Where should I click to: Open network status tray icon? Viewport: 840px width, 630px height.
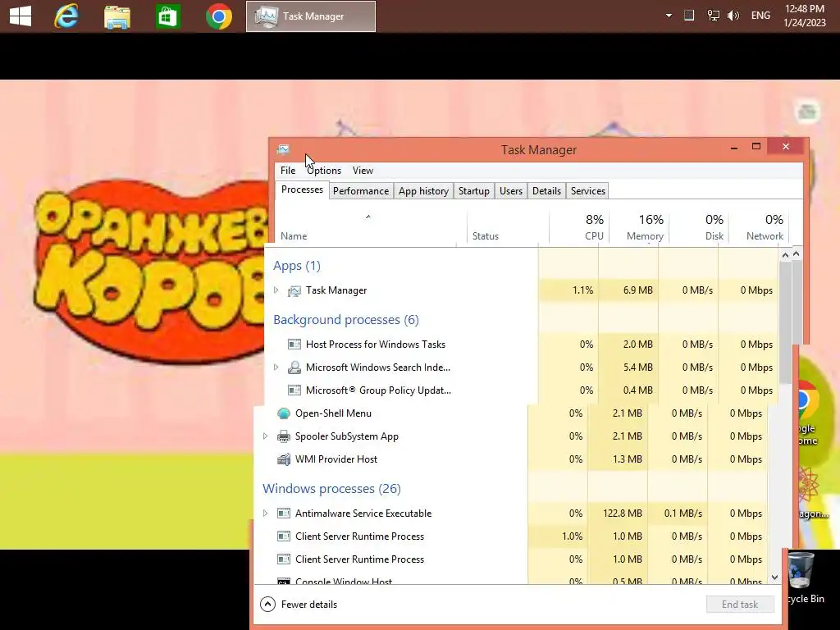713,16
